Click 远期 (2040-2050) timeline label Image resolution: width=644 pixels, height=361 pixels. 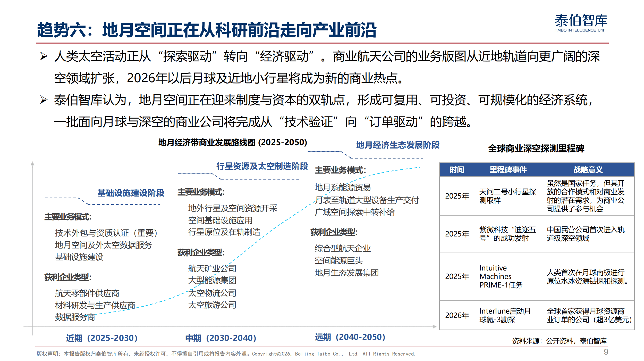click(x=350, y=337)
